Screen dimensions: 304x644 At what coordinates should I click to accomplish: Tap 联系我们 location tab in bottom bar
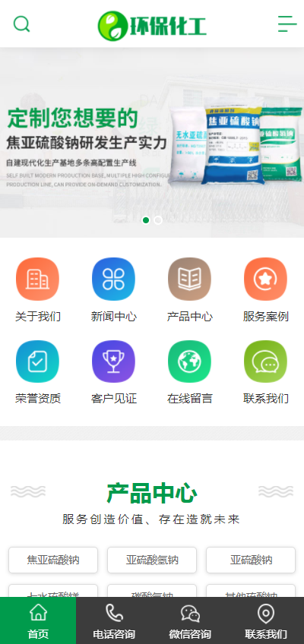click(x=266, y=620)
